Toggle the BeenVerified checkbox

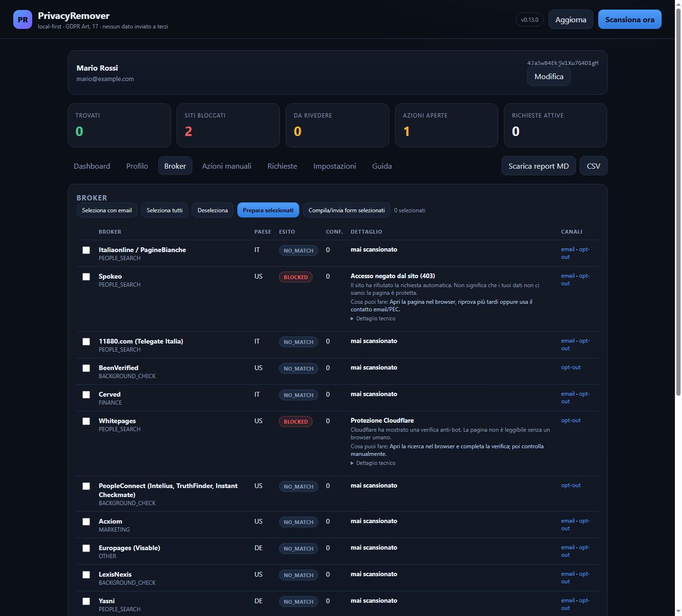tap(86, 368)
